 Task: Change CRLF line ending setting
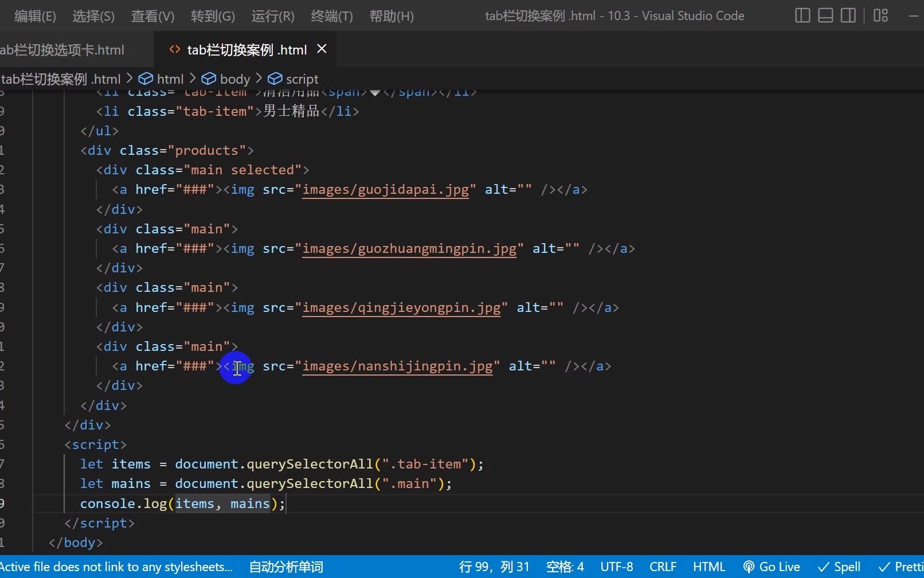point(663,567)
